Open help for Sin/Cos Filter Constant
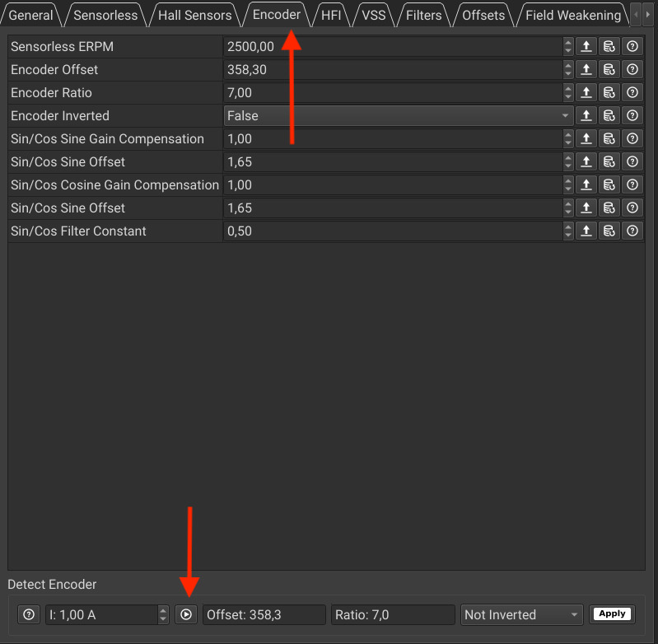This screenshot has height=644, width=658. point(632,231)
